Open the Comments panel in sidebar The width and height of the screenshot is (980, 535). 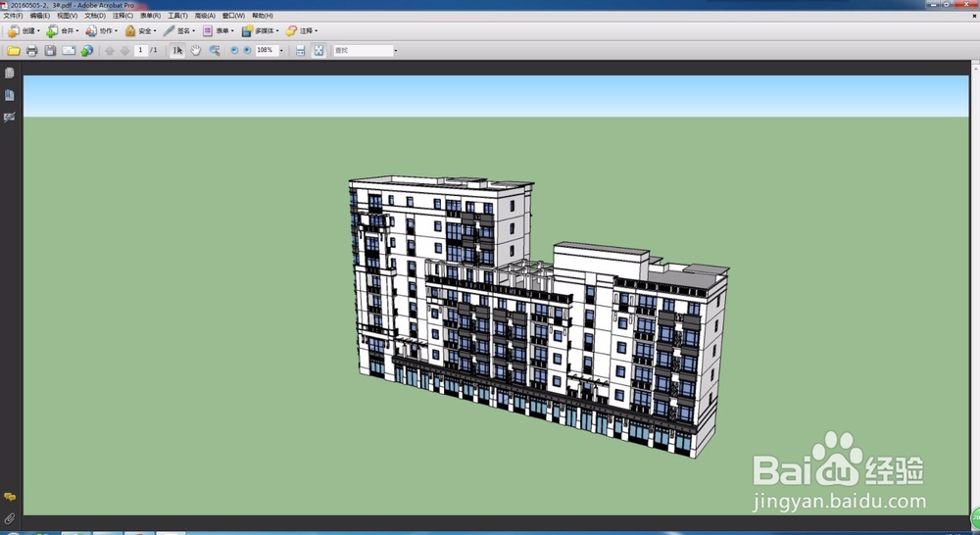point(10,497)
